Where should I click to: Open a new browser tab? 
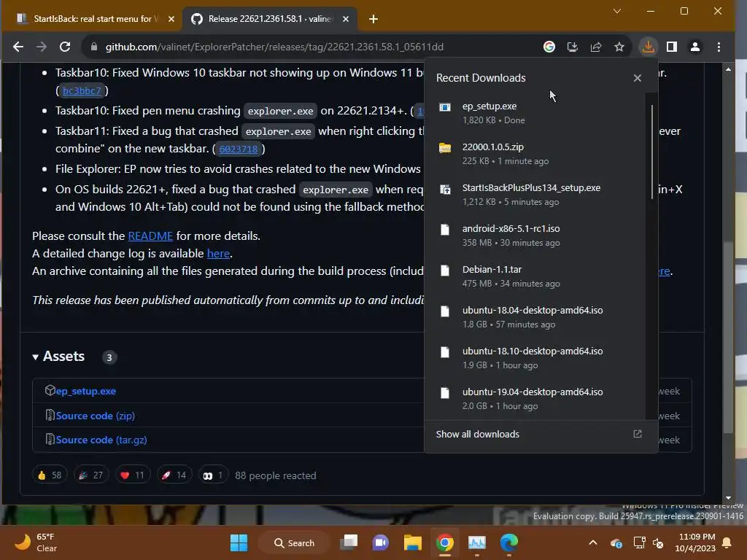373,19
